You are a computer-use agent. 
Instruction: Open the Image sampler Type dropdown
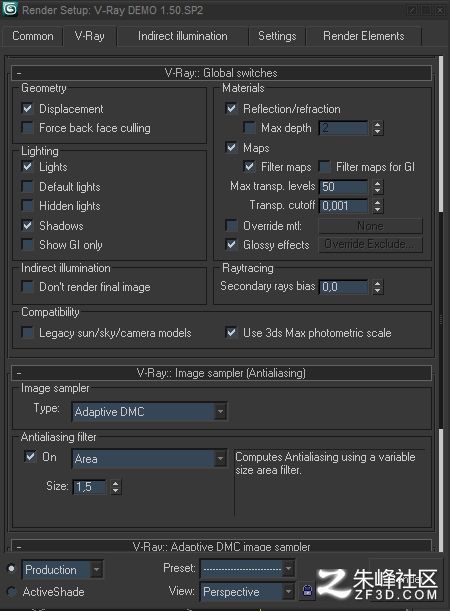pos(149,411)
